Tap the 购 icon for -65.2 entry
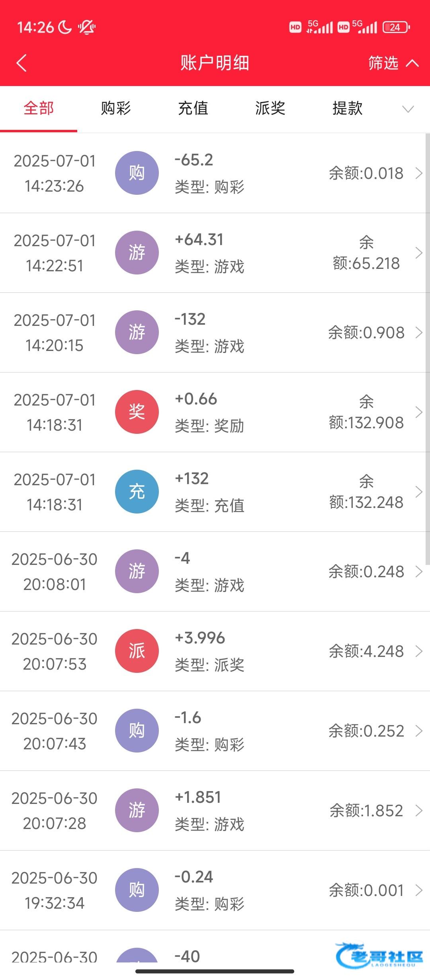 coord(137,173)
